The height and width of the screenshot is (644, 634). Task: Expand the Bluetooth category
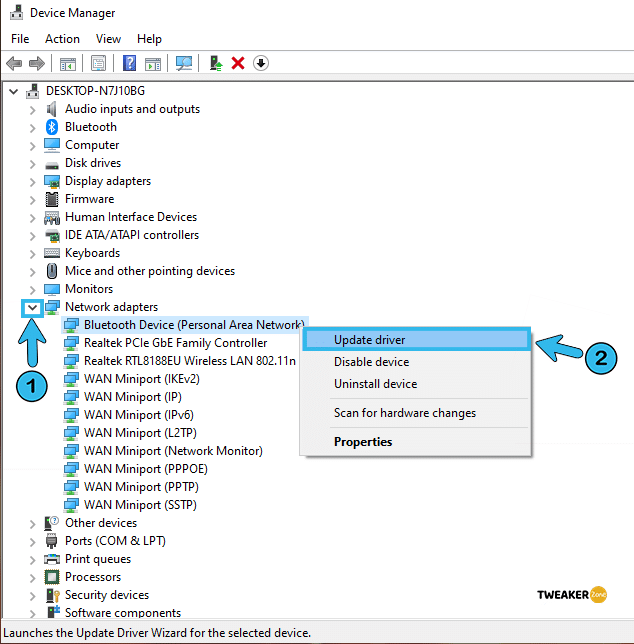point(32,128)
